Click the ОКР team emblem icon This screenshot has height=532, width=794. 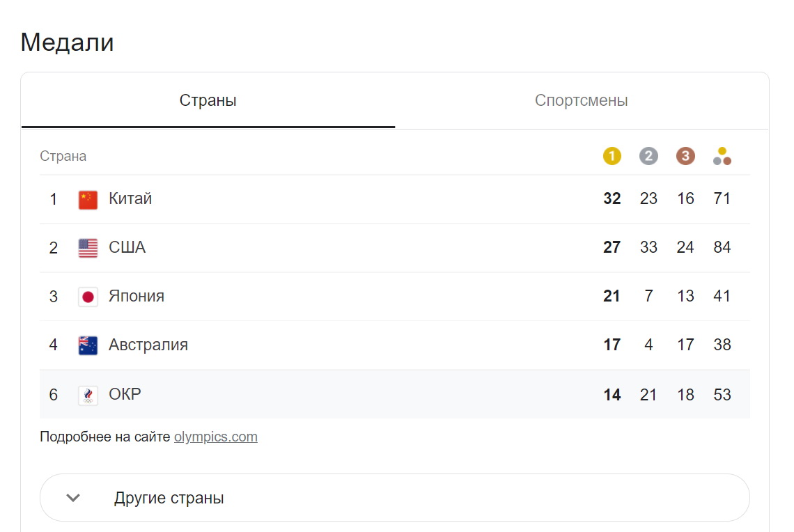(88, 395)
